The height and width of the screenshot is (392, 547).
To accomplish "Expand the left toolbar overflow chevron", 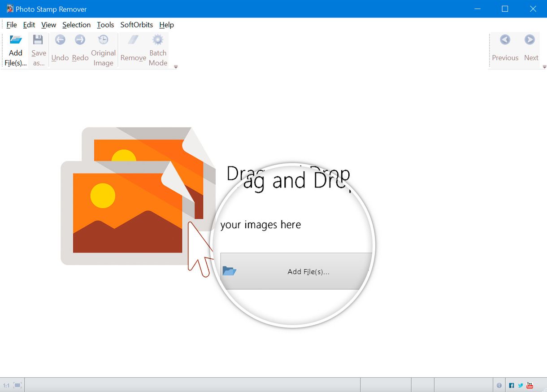I will tap(175, 66).
